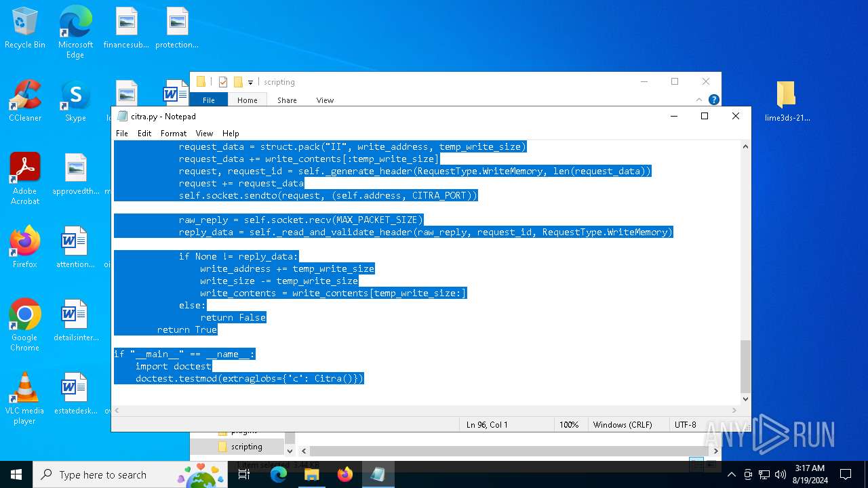Switch to the Explorer Share tab
The height and width of the screenshot is (488, 868).
pos(287,100)
